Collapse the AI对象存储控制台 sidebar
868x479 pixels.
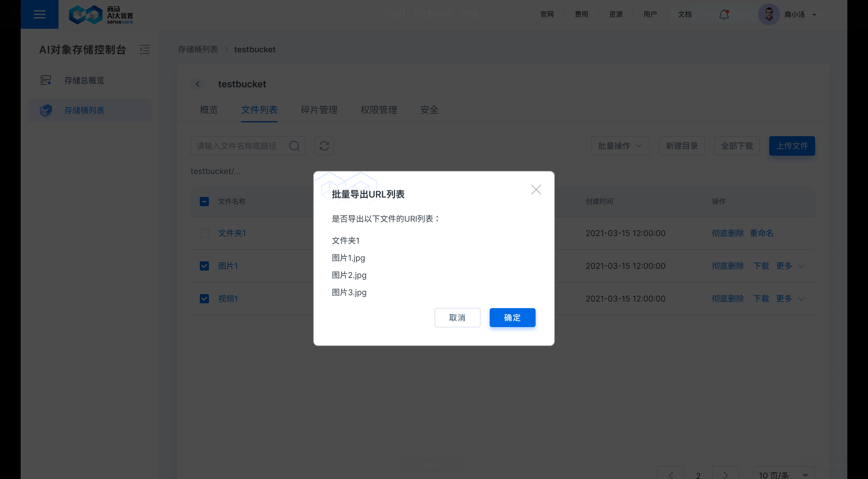(145, 49)
